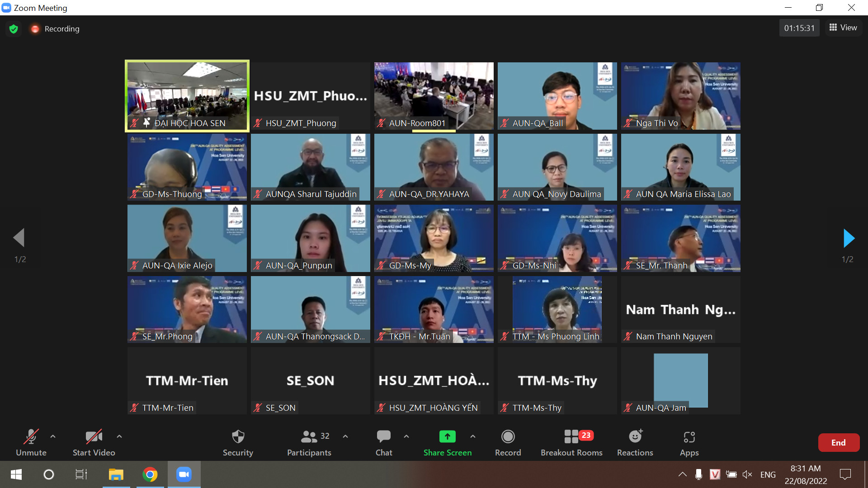Expand video options arrow beside Start Video
The height and width of the screenshot is (488, 868).
119,436
